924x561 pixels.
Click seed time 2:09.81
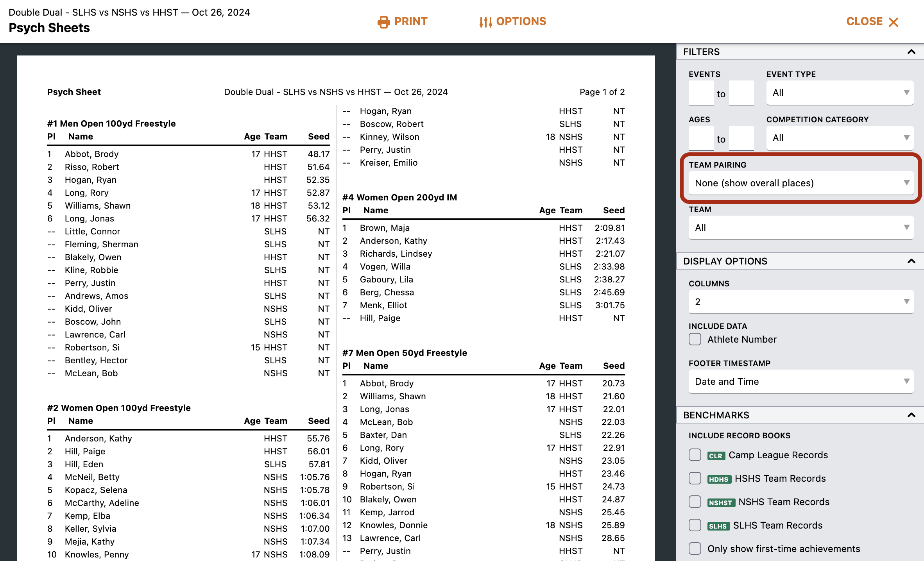coord(610,228)
